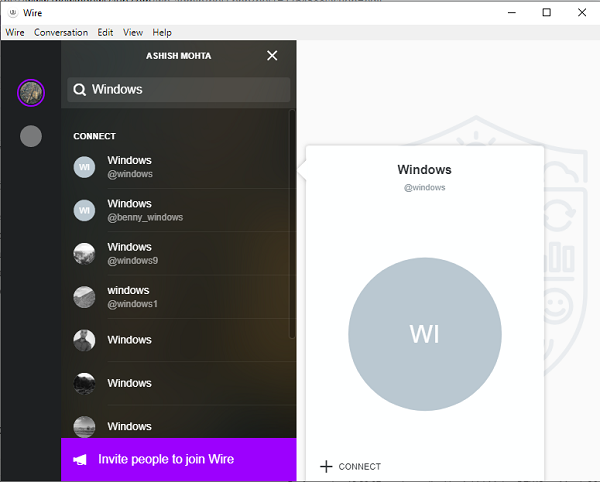Open the Help menu
The width and height of the screenshot is (600, 482).
pyautogui.click(x=162, y=33)
